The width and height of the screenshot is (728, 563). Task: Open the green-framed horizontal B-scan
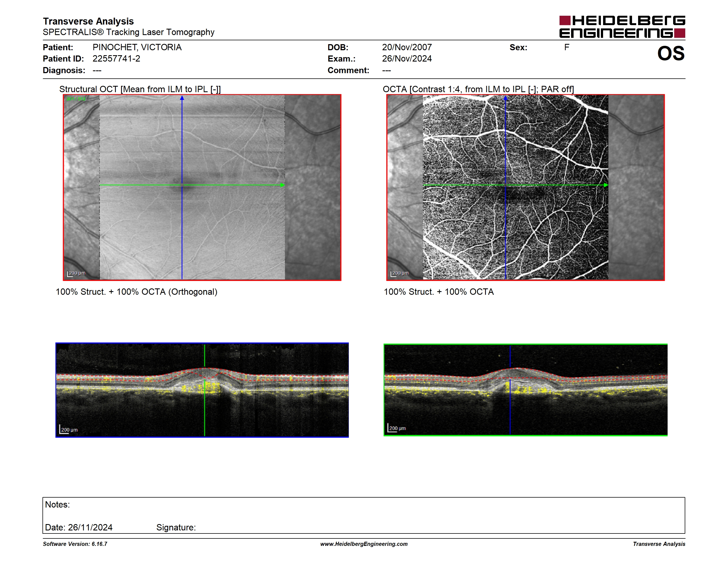point(525,390)
